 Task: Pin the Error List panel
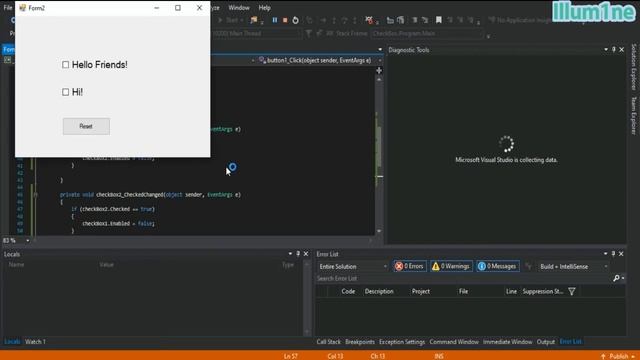click(613, 254)
